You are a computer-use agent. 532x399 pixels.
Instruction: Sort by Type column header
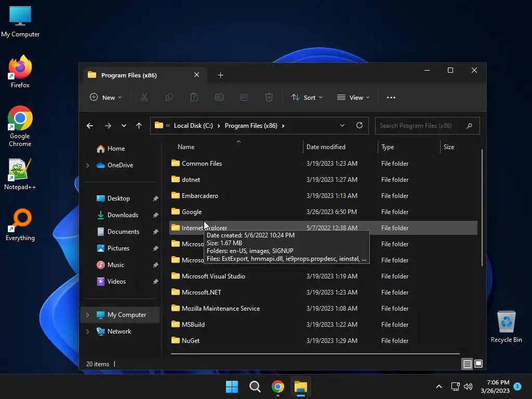388,147
